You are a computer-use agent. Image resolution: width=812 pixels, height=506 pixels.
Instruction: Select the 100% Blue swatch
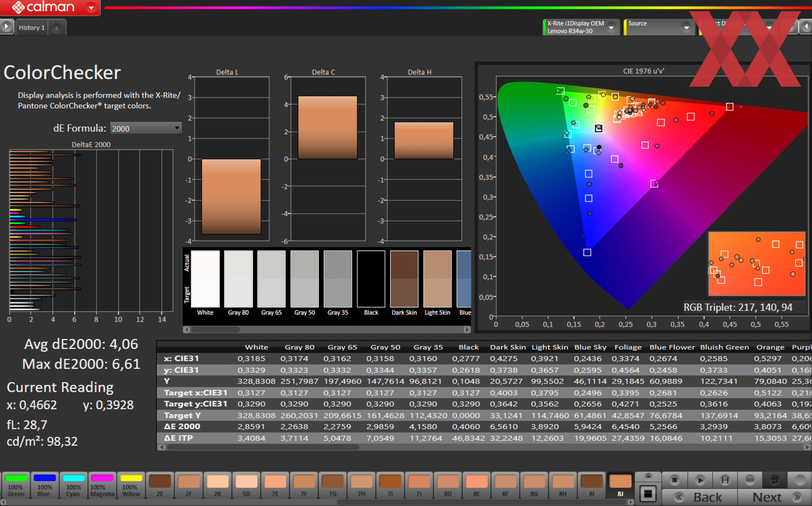[44, 485]
